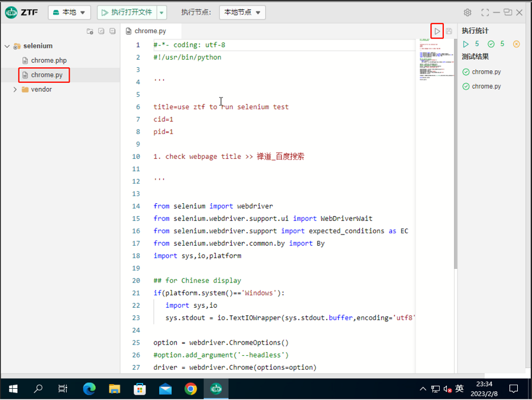This screenshot has height=400, width=532.
Task: Switch to the chrome.py editor tab
Action: pos(150,31)
